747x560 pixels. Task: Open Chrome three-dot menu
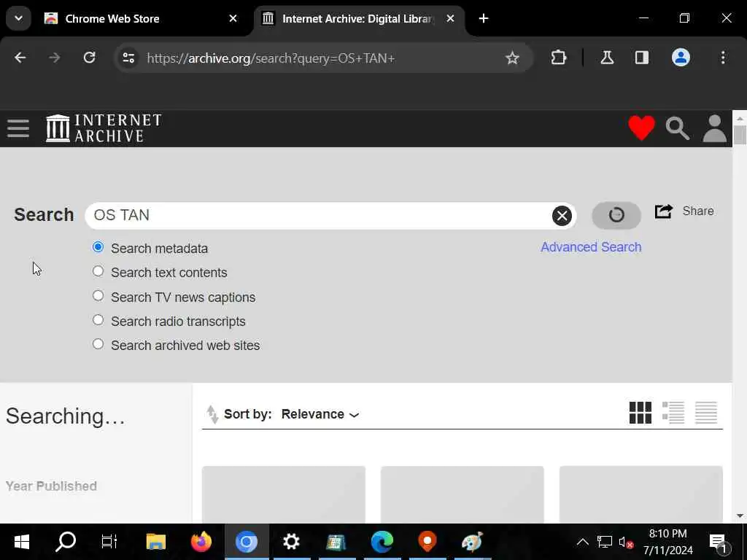coord(723,58)
